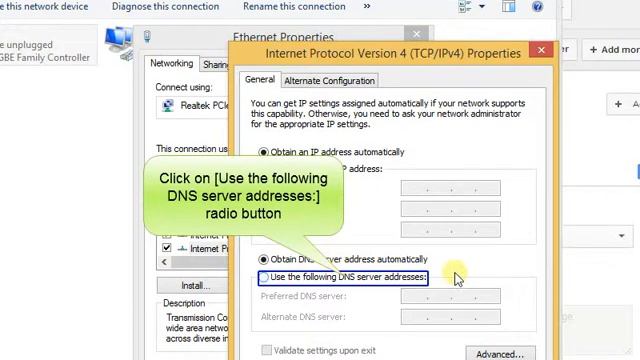Click Rename this connection toolbar command
The image size is (640, 360).
point(294,7)
